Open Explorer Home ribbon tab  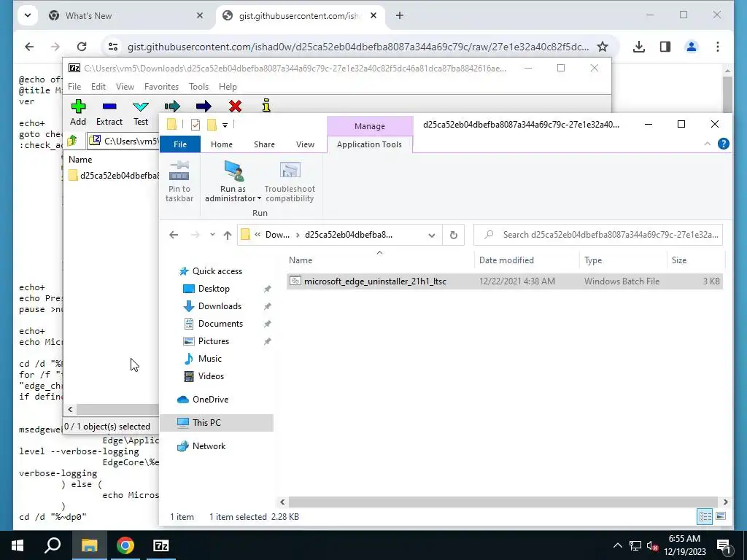pyautogui.click(x=222, y=144)
